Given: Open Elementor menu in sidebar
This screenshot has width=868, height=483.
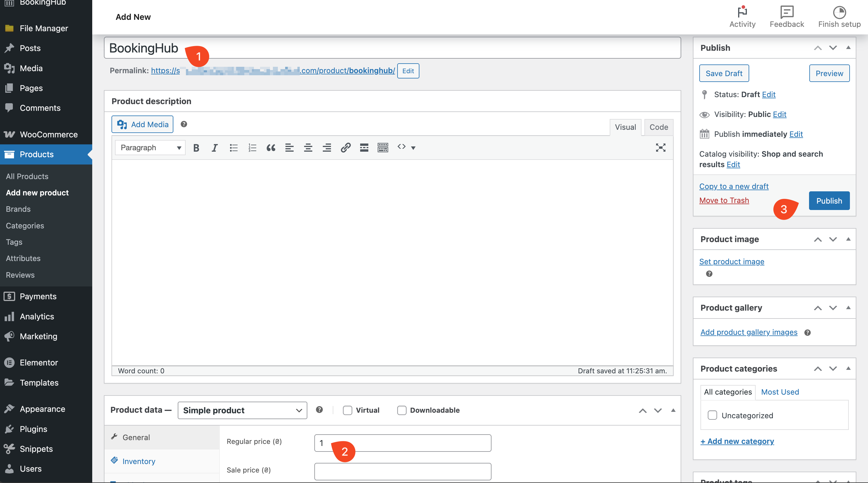Looking at the screenshot, I should click(46, 363).
